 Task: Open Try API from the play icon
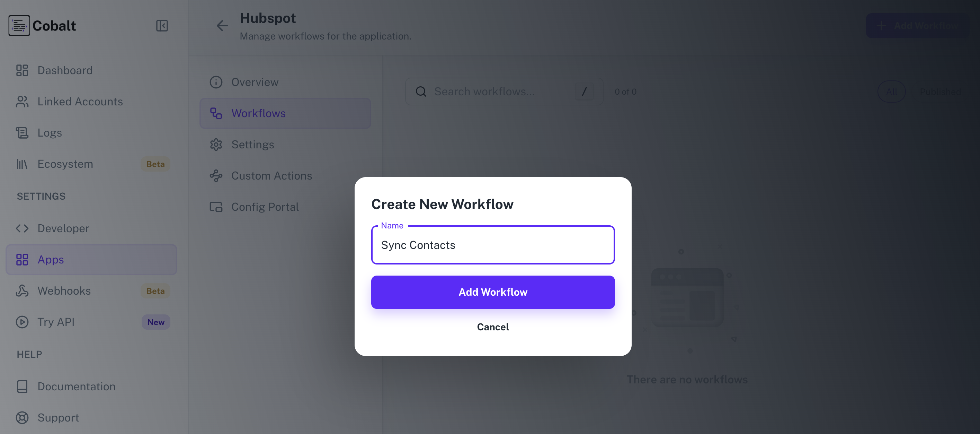(x=22, y=322)
